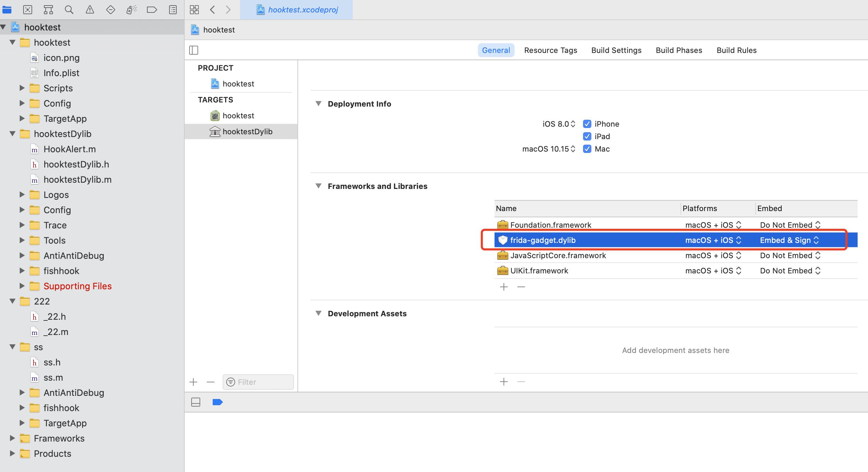
Task: Open the issue navigator warning icon
Action: [x=90, y=10]
